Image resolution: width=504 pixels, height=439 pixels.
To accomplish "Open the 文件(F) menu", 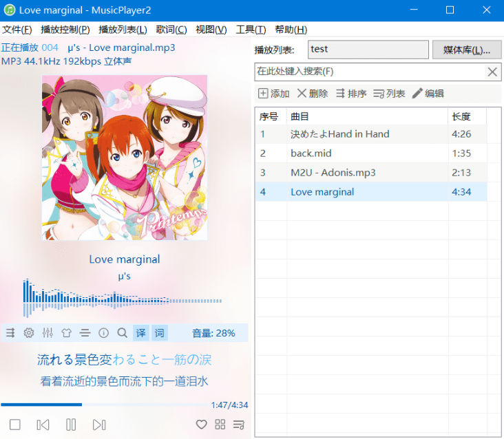I will tap(17, 30).
